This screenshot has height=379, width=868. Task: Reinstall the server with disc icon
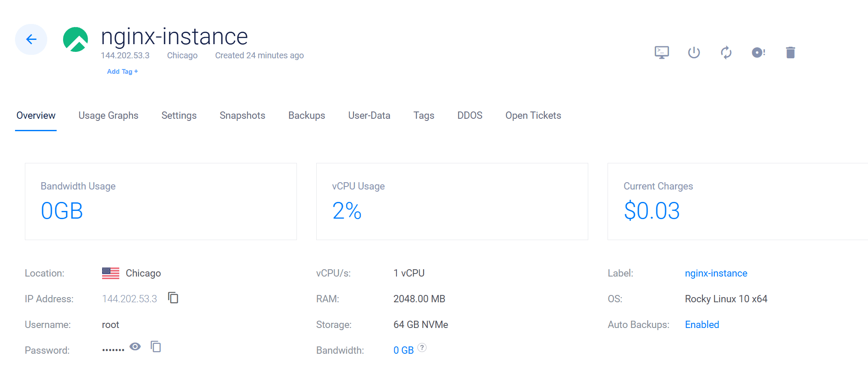click(758, 52)
